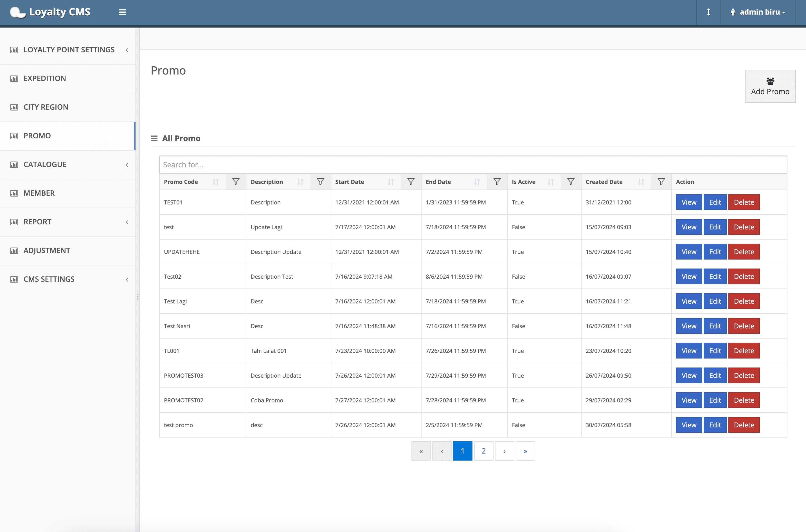
Task: Navigate to page 2 of promos
Action: (484, 451)
